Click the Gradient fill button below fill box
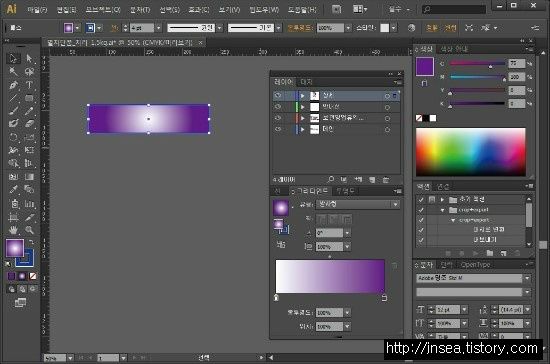 point(22,276)
